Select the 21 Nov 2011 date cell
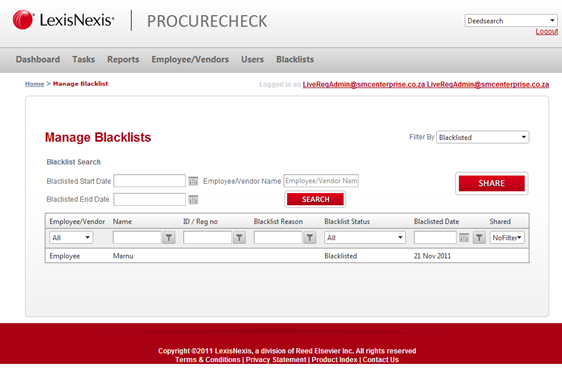This screenshot has width=562, height=368. (x=432, y=256)
